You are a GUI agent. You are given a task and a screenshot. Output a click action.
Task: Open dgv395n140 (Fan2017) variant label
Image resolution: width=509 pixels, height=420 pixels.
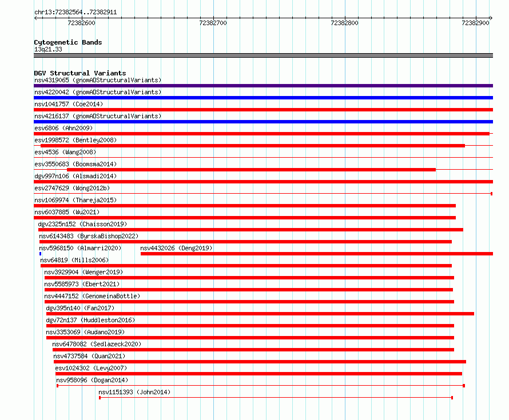(80, 308)
